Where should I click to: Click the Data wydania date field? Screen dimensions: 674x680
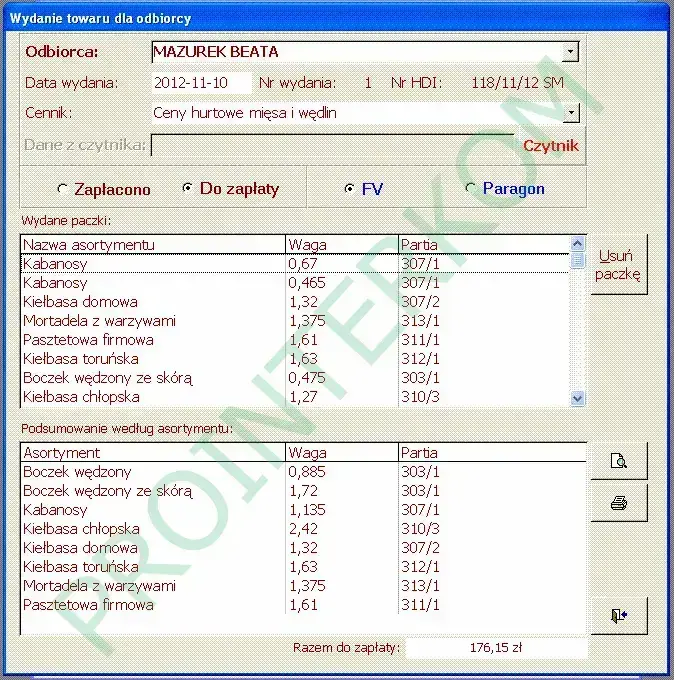pos(202,83)
